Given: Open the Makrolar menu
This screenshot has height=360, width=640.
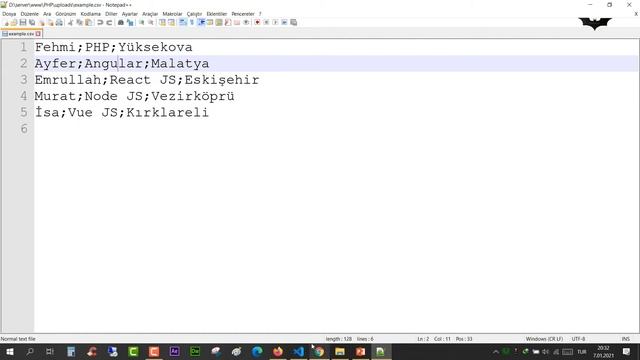Looking at the screenshot, I should (x=172, y=14).
